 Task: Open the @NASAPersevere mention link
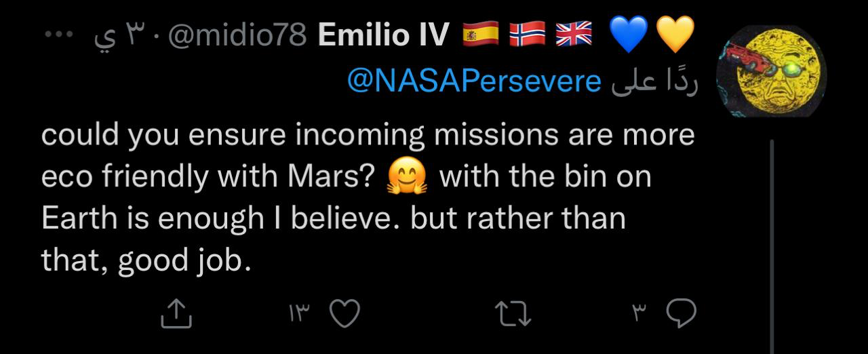click(474, 82)
